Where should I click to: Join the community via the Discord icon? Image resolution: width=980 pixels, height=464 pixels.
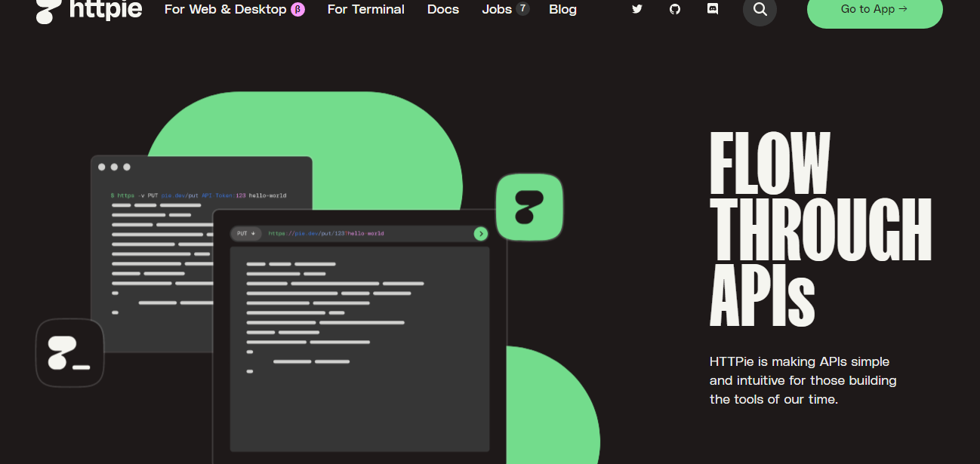click(713, 9)
